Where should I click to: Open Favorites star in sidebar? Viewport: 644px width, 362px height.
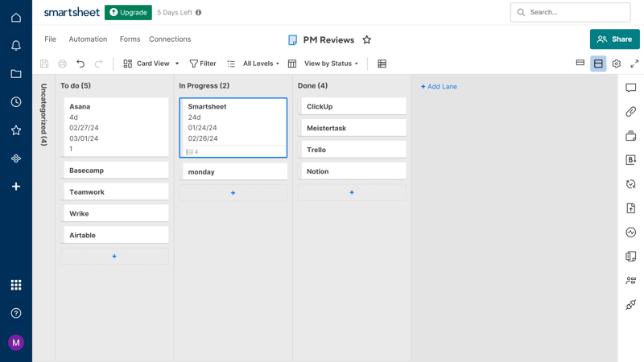[x=16, y=130]
